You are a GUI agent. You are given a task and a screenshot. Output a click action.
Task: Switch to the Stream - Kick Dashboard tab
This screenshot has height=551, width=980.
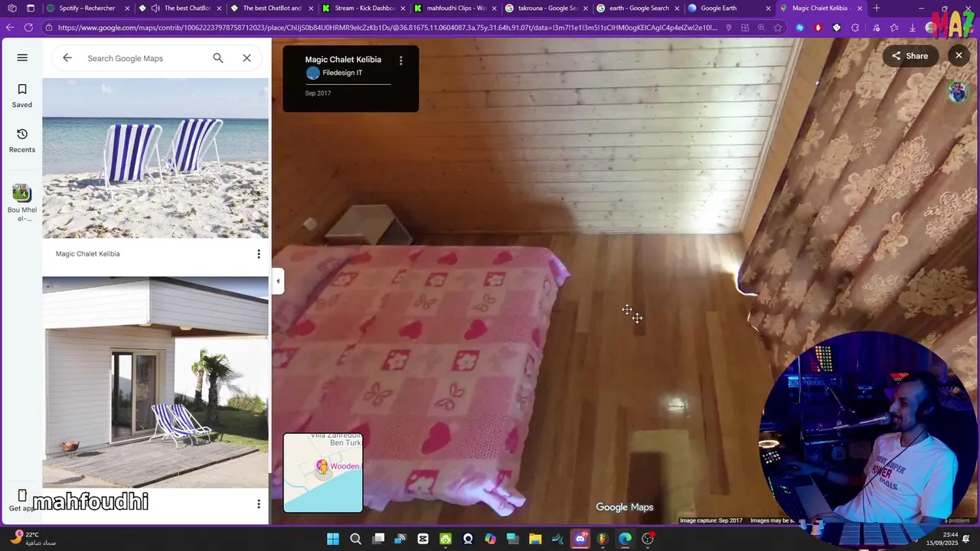coord(364,8)
